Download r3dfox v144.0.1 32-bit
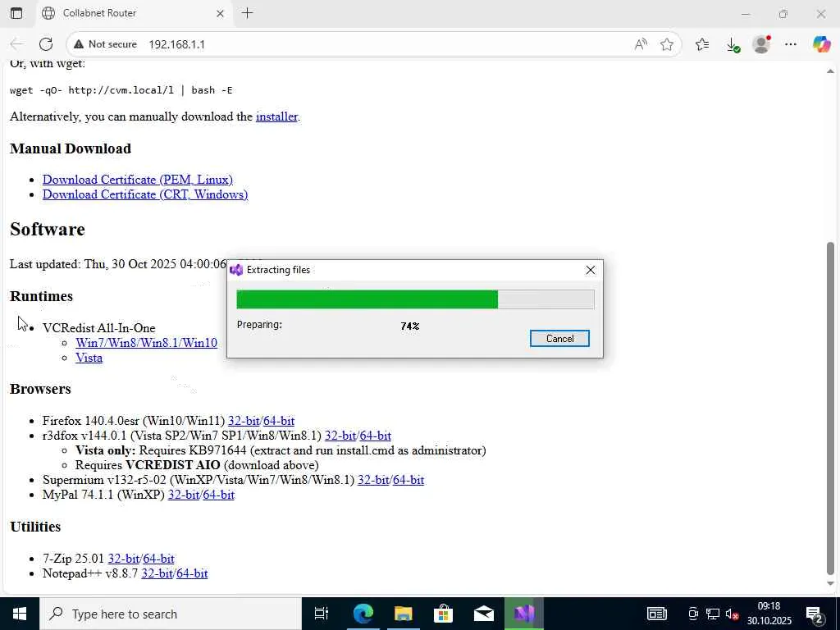The height and width of the screenshot is (630, 840). point(340,436)
